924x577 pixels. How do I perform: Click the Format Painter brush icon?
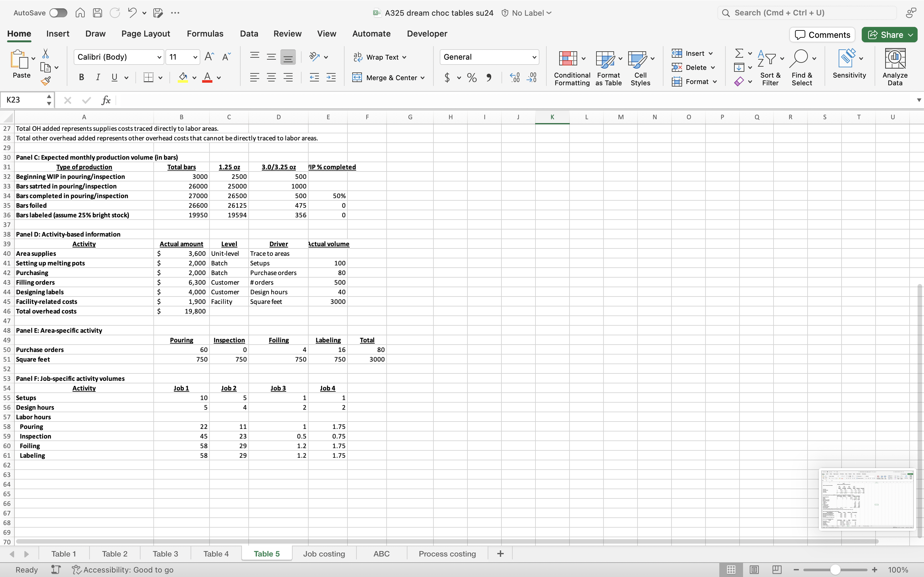coord(46,80)
